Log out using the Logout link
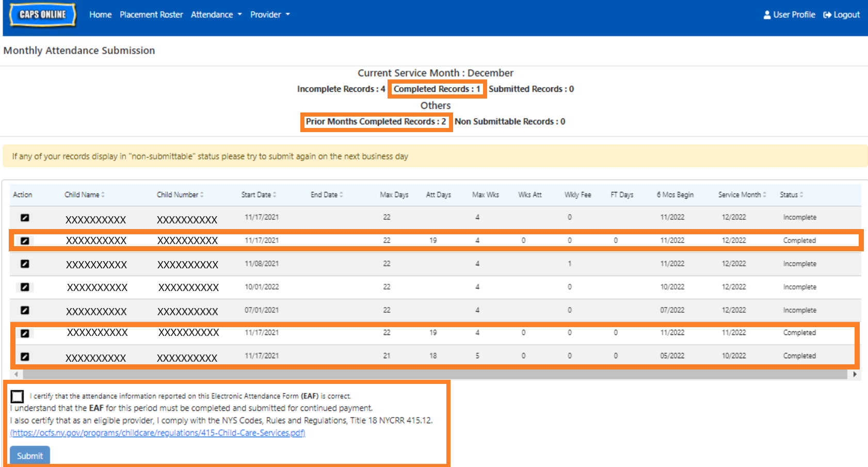 pyautogui.click(x=841, y=14)
